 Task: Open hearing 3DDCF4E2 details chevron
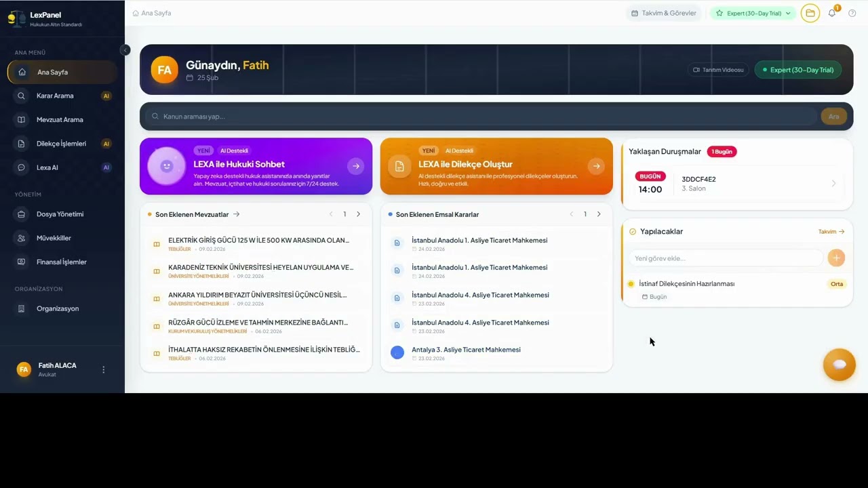(x=833, y=183)
